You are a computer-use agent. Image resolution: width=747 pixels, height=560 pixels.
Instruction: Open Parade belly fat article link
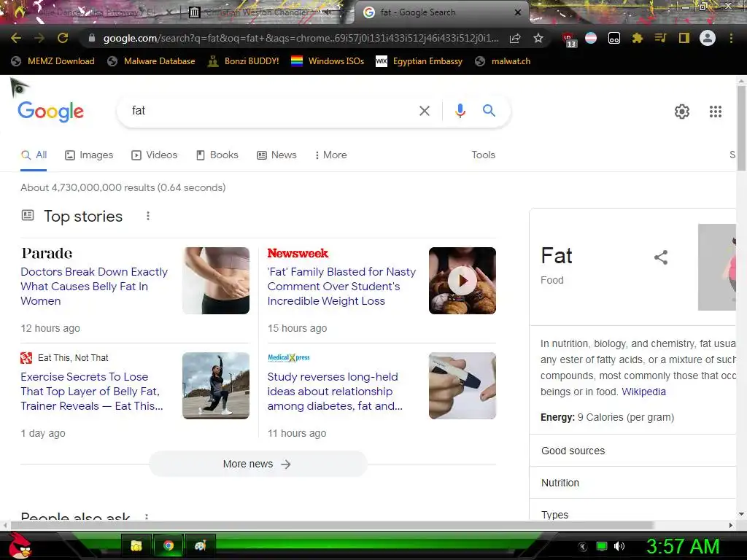[94, 286]
